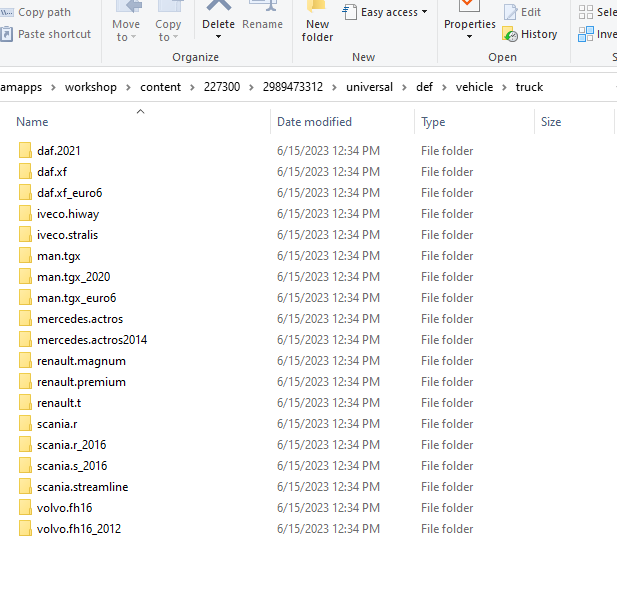Select the daf.xf folder icon
This screenshot has width=617, height=595.
pyautogui.click(x=25, y=172)
